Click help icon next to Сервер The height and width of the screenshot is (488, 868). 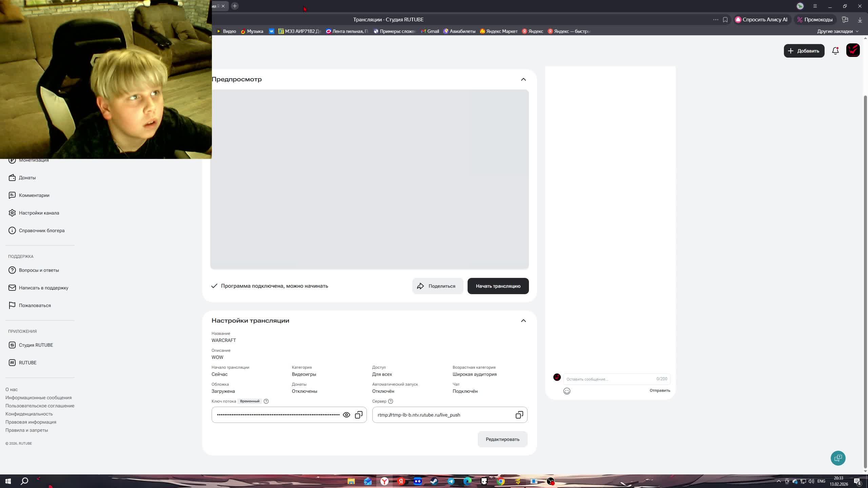point(391,401)
